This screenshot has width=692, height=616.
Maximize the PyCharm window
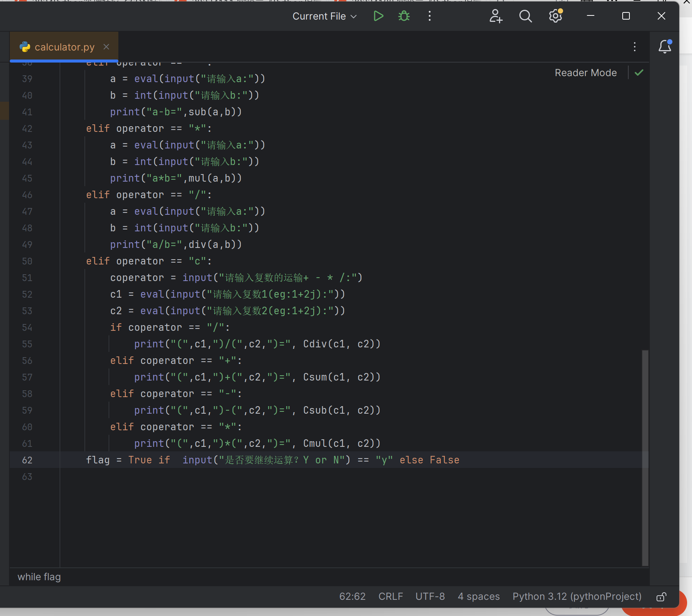pos(626,16)
